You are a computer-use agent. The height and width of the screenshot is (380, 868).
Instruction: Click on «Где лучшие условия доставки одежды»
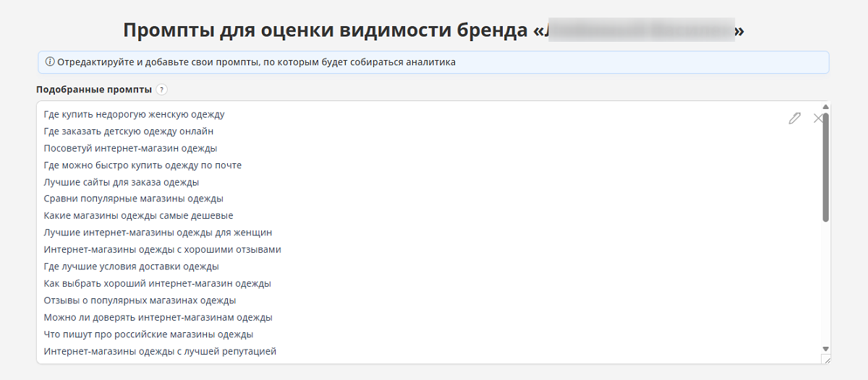tap(131, 267)
